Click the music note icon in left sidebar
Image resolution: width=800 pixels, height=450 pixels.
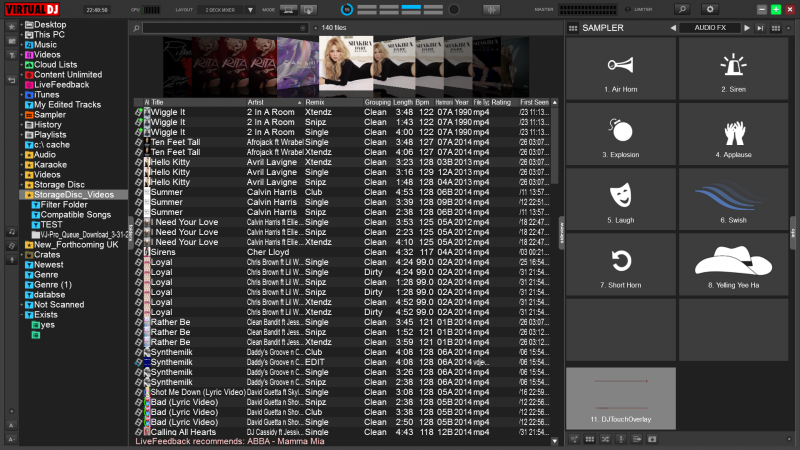pyautogui.click(x=11, y=232)
